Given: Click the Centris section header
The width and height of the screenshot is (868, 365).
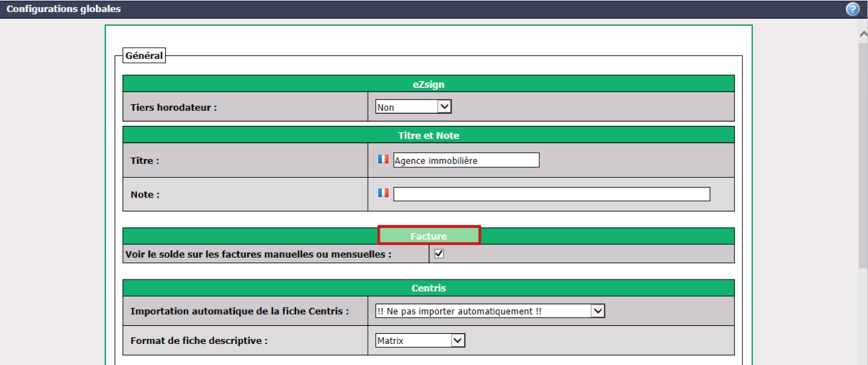Looking at the screenshot, I should point(429,288).
